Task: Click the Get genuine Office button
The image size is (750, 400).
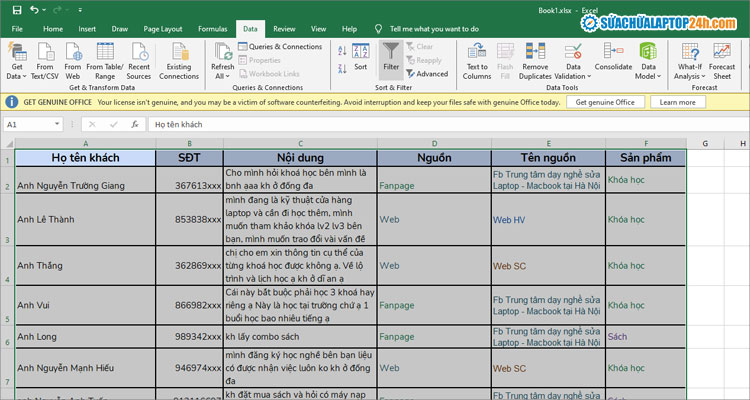Action: (x=605, y=102)
